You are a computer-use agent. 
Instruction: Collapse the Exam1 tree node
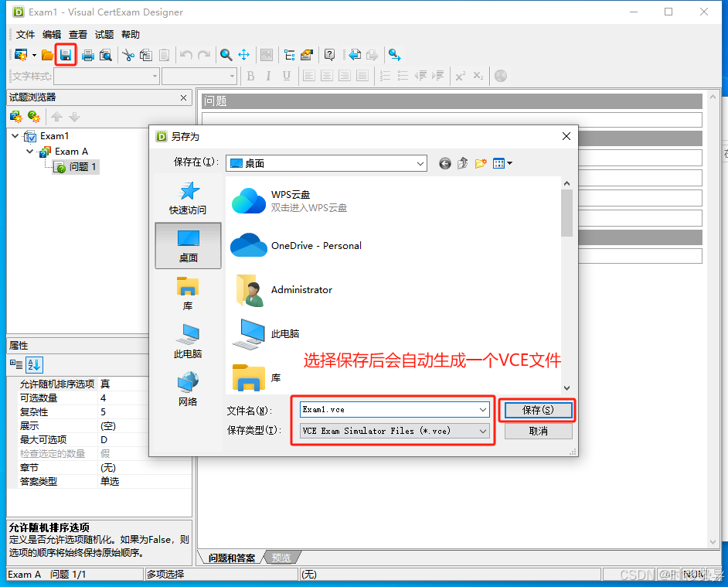[15, 135]
